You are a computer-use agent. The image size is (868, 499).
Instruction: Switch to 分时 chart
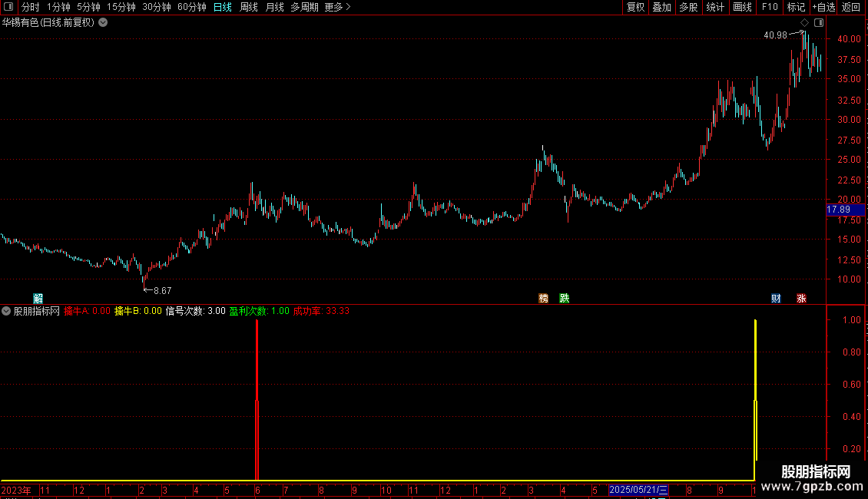[31, 7]
